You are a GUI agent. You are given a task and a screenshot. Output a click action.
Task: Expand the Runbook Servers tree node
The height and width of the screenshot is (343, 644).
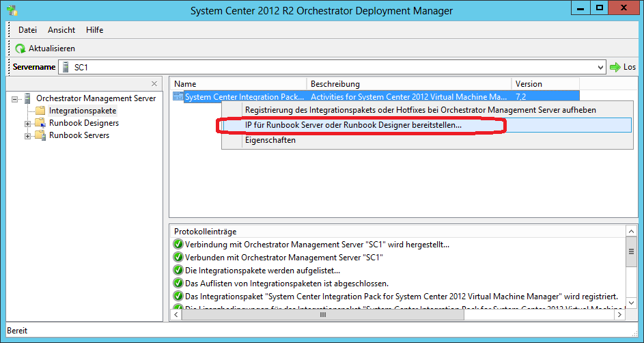[x=27, y=136]
